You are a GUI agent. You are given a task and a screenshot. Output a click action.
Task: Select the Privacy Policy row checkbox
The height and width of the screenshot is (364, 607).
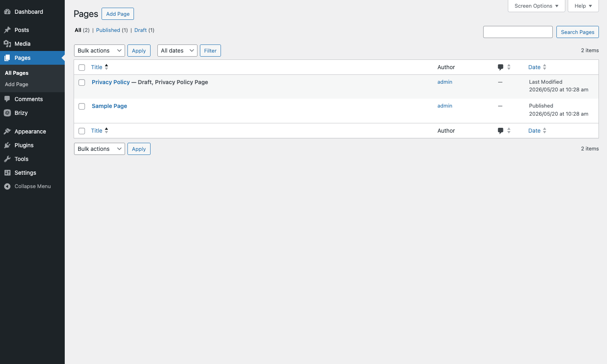82,83
